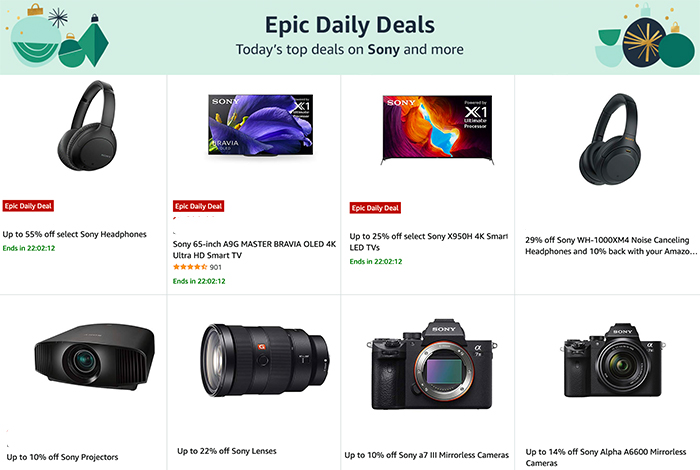Open the 29% off Sony WH-1000XM4 deal link
Screen dimensions: 700x470
point(611,245)
